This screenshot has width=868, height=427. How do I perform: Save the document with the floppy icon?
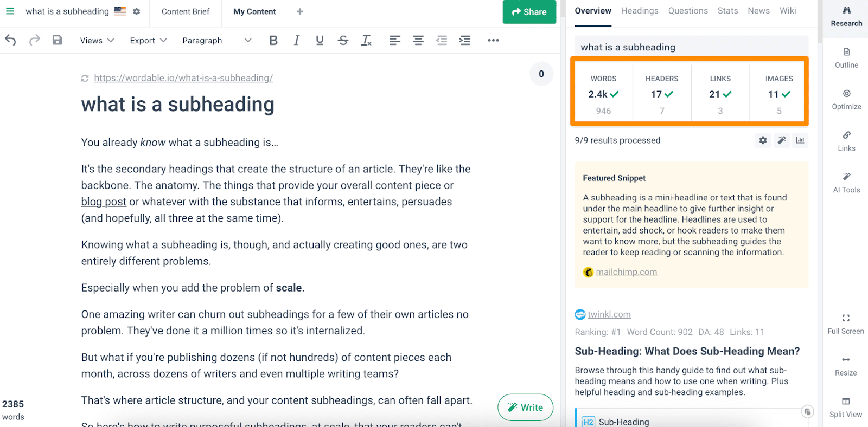(x=58, y=40)
